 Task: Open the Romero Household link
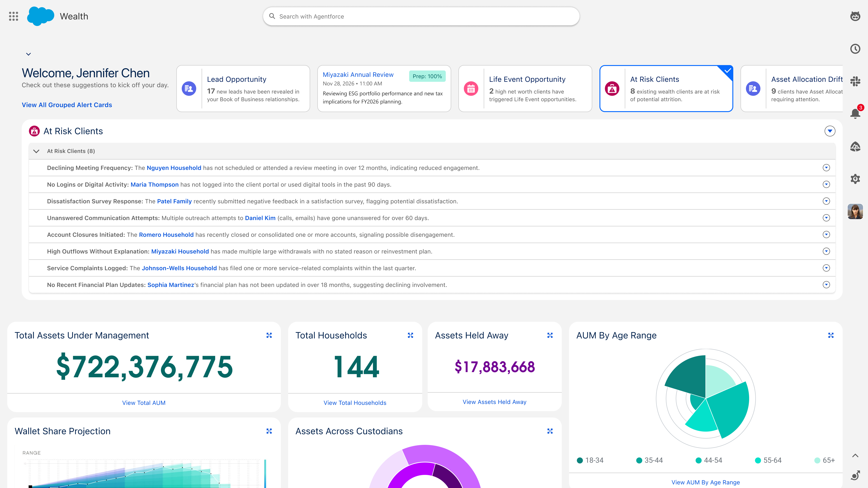[x=166, y=235]
